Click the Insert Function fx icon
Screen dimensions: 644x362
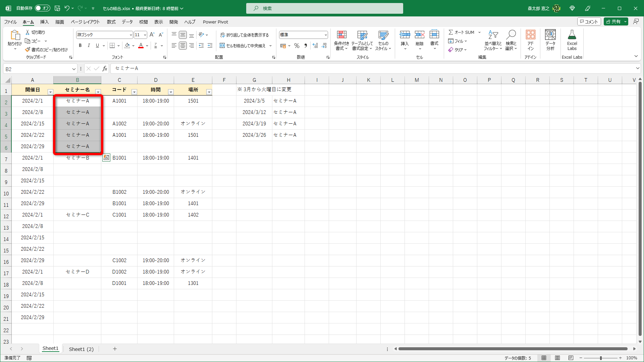click(105, 69)
